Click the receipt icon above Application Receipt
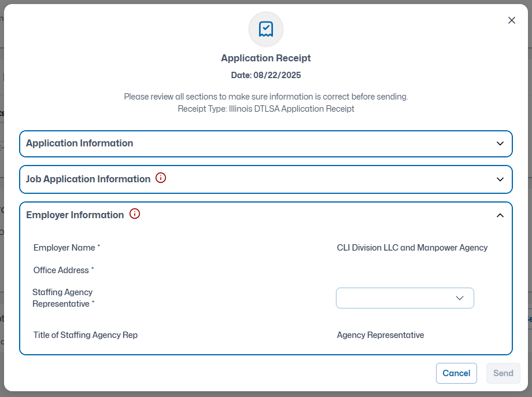 [265, 29]
